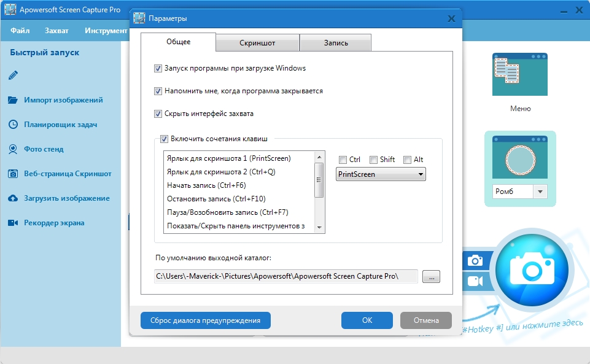Viewport: 590px width, 364px height.
Task: Open Фото стенд in quick launch
Action: coord(44,149)
